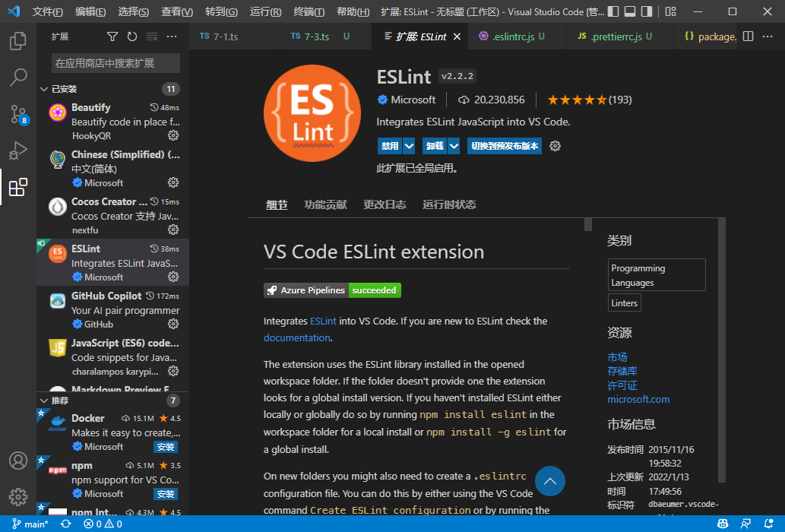Open Beautify extension manage gear

click(173, 135)
